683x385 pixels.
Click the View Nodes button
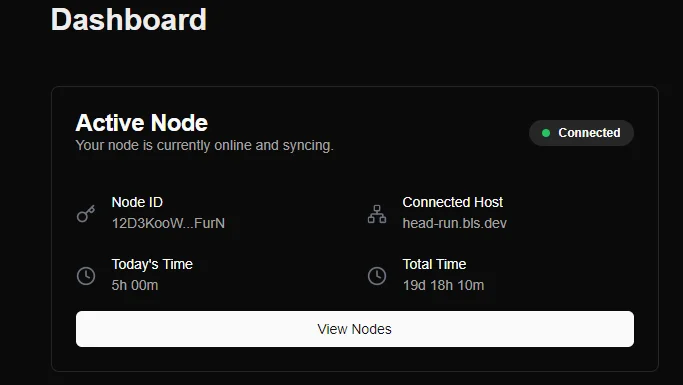click(355, 329)
